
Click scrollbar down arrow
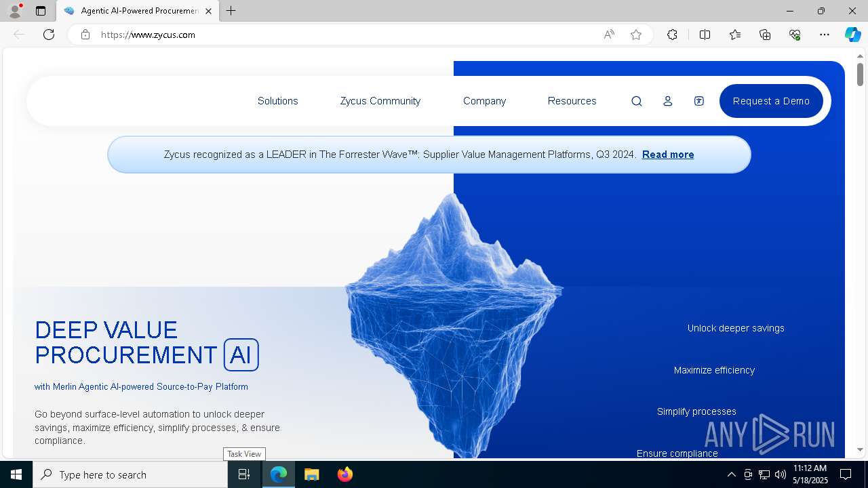[860, 449]
